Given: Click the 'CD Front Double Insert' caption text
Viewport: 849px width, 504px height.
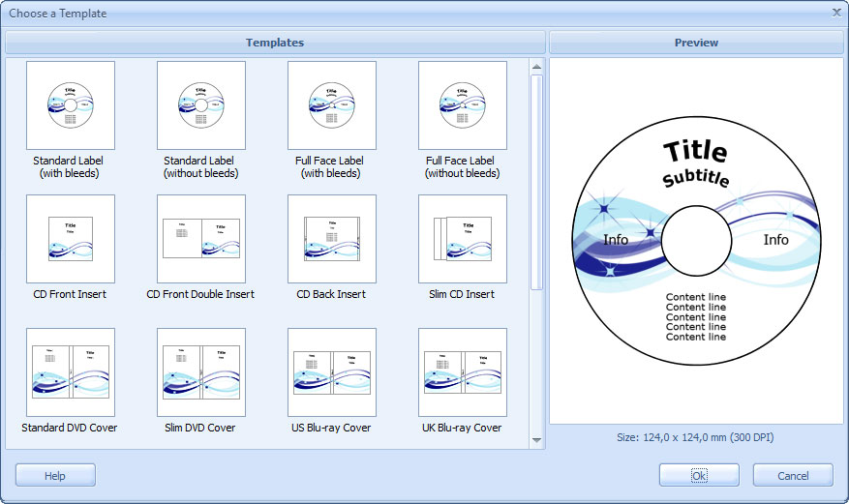Looking at the screenshot, I should tap(200, 294).
